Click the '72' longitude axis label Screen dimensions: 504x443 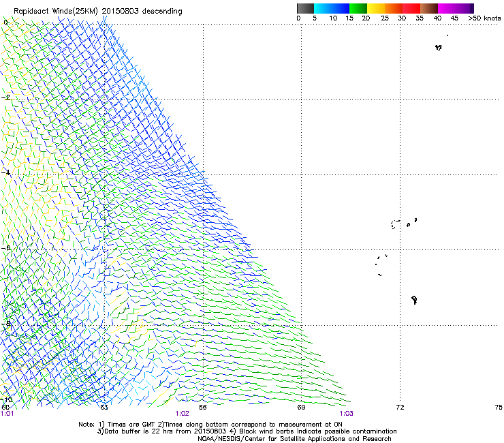(400, 408)
